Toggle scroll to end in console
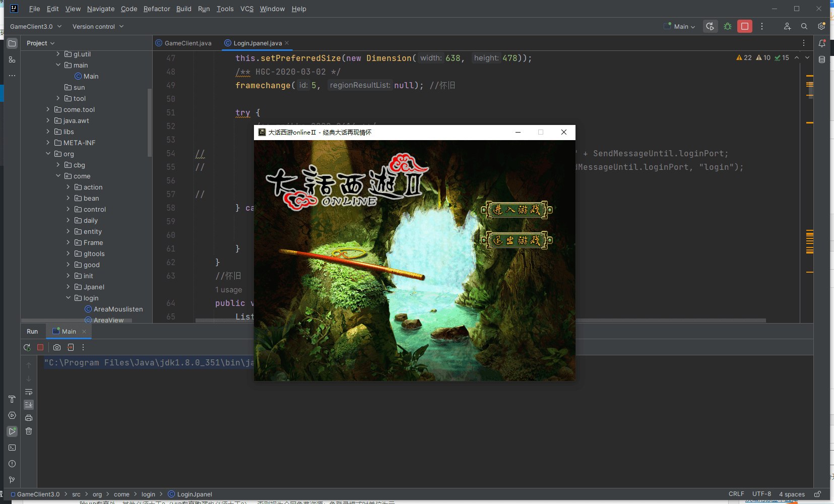Screen dimensions: 834x504 (x=29, y=405)
